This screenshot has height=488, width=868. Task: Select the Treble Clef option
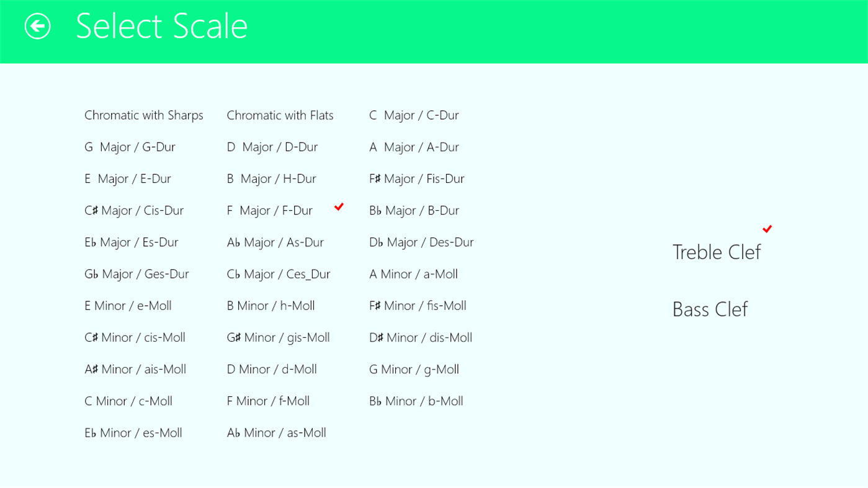(716, 252)
